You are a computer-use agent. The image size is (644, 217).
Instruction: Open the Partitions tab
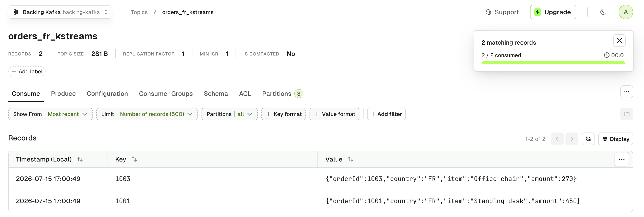283,94
